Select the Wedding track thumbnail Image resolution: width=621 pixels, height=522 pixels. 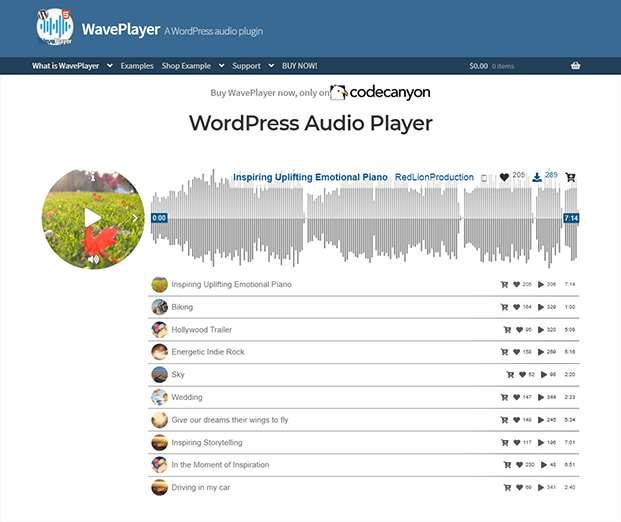(x=160, y=397)
